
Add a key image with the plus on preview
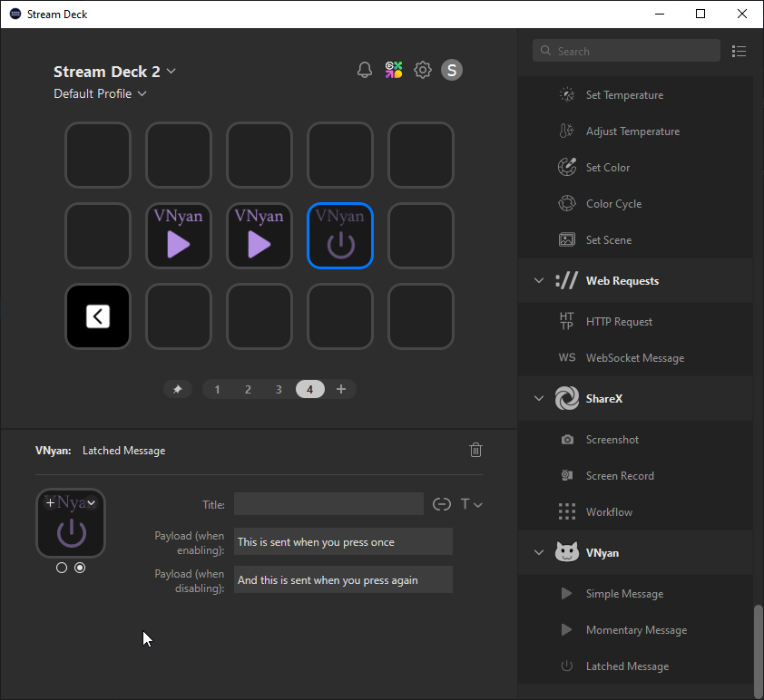pyautogui.click(x=50, y=502)
